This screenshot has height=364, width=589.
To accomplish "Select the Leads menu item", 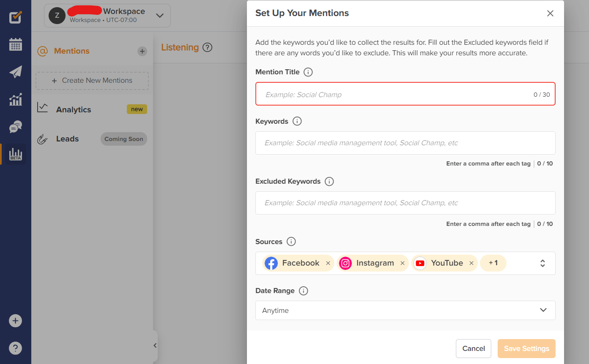I will pos(68,139).
